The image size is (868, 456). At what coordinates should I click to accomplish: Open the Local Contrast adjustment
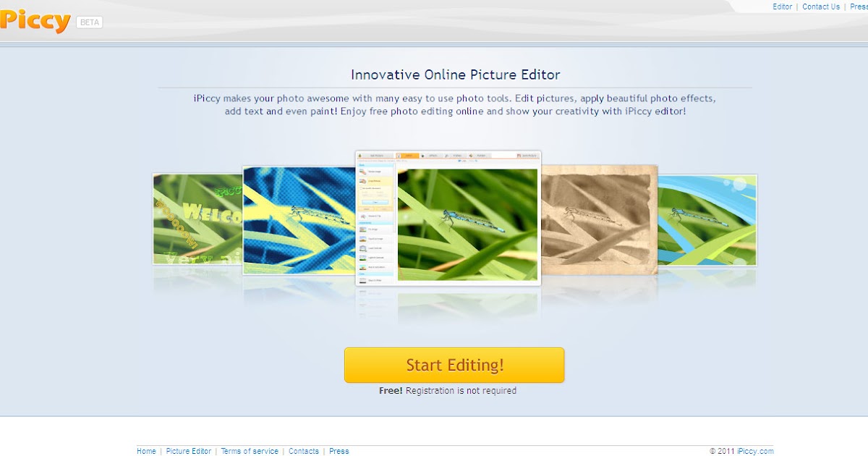point(374,248)
